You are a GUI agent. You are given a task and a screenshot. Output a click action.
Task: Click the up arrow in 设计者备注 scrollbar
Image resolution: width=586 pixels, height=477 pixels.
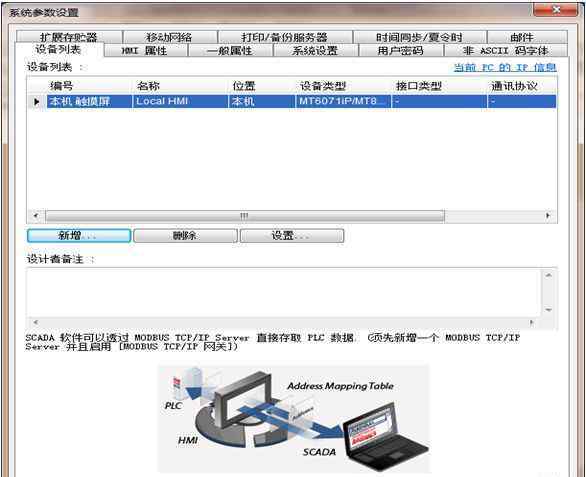(x=548, y=276)
